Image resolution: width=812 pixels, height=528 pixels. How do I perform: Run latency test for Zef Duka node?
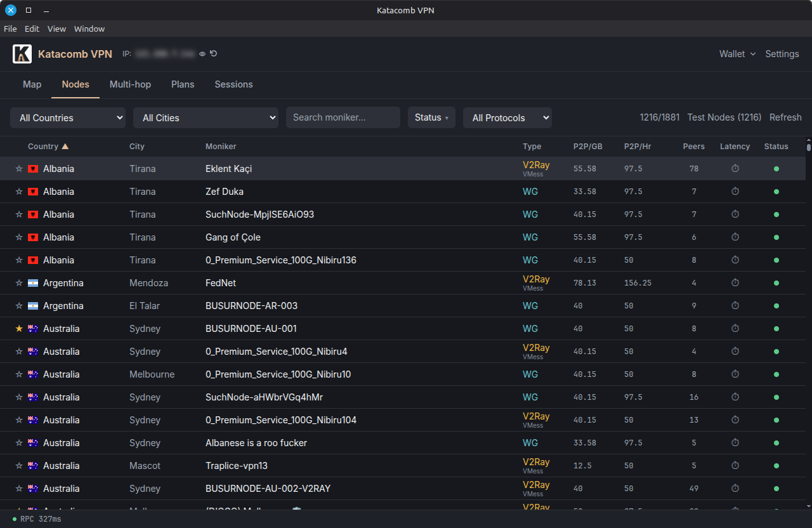point(735,192)
